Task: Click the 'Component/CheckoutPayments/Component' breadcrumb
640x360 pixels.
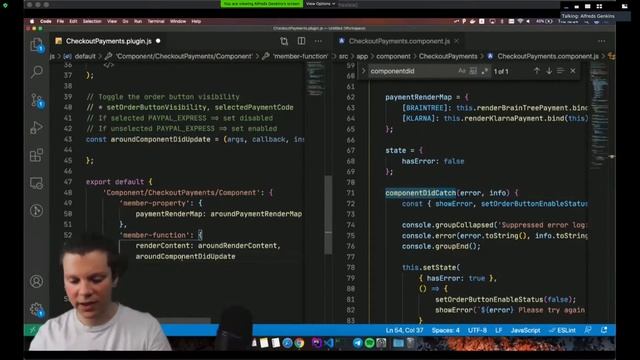Action: (184, 56)
